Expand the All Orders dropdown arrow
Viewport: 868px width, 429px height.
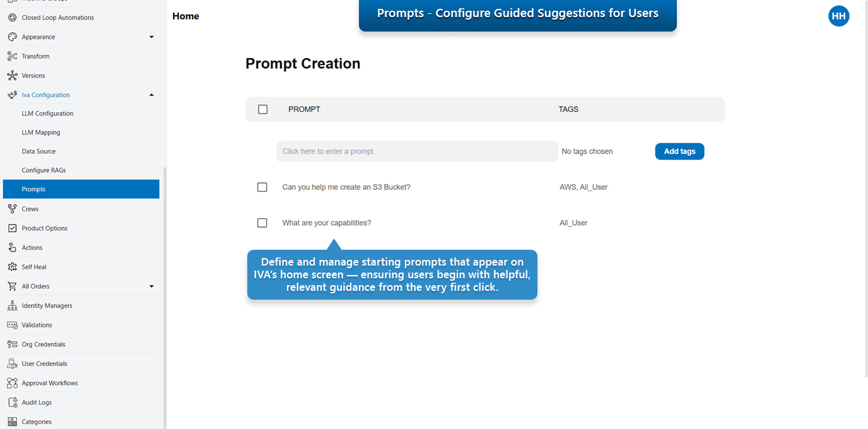point(151,286)
